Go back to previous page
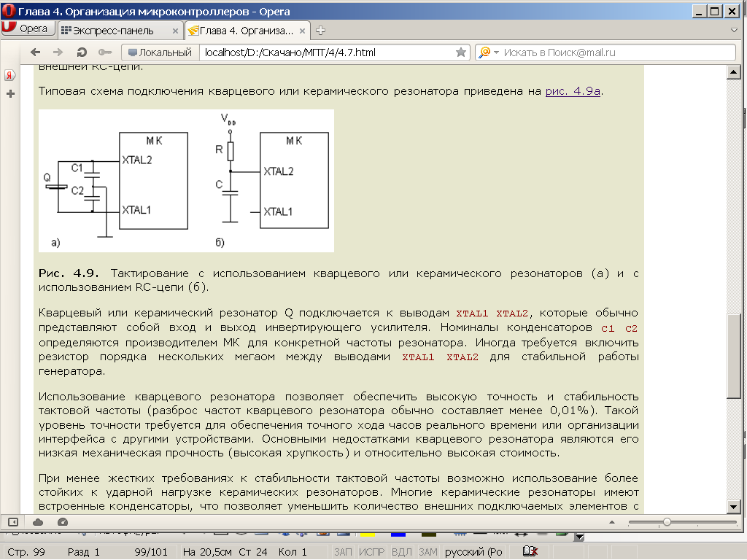 click(x=35, y=52)
